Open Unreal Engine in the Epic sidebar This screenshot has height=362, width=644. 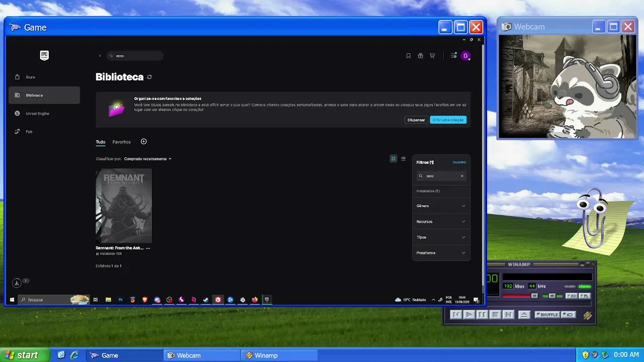[44, 114]
